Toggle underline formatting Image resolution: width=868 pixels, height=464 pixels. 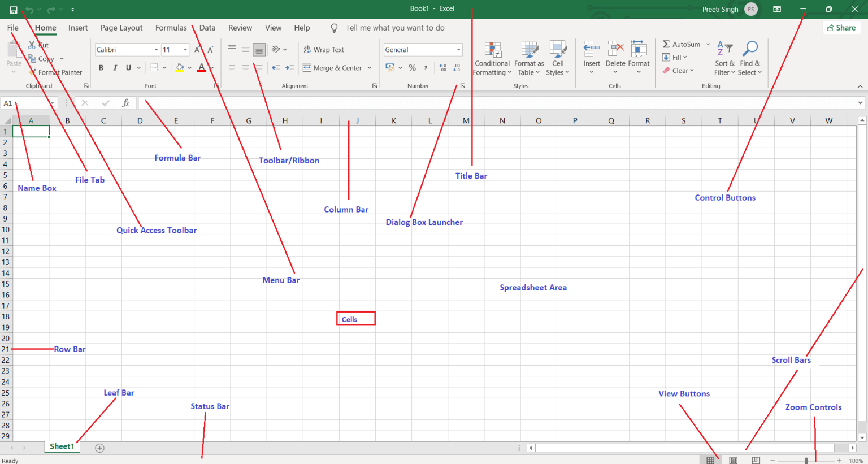point(128,67)
